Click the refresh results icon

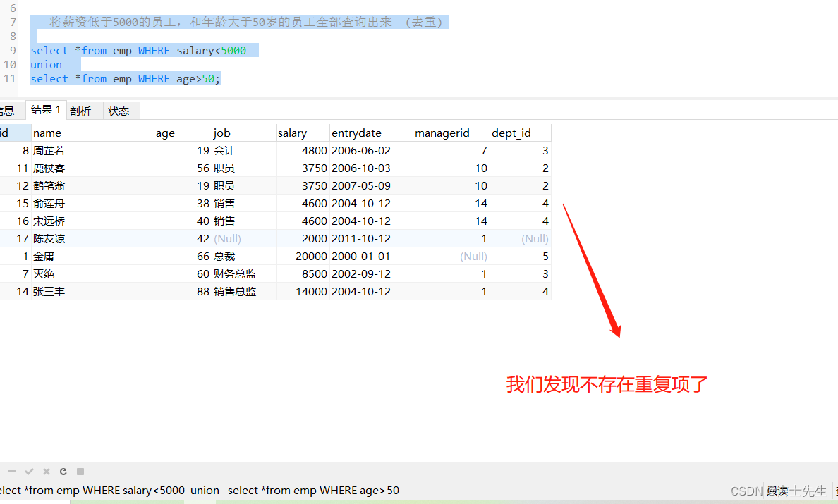(63, 472)
